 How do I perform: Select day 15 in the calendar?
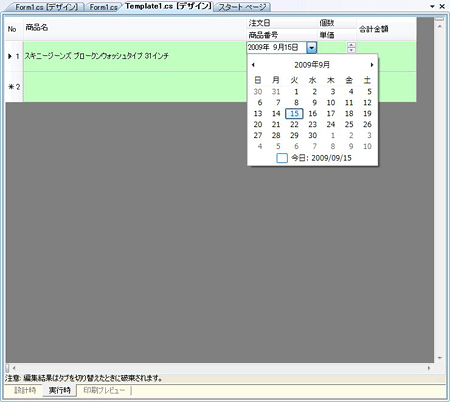[294, 114]
